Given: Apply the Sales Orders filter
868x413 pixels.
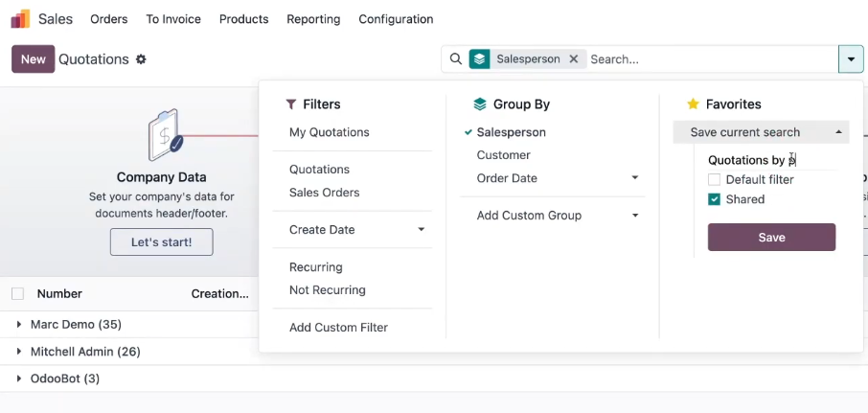Looking at the screenshot, I should [x=325, y=193].
